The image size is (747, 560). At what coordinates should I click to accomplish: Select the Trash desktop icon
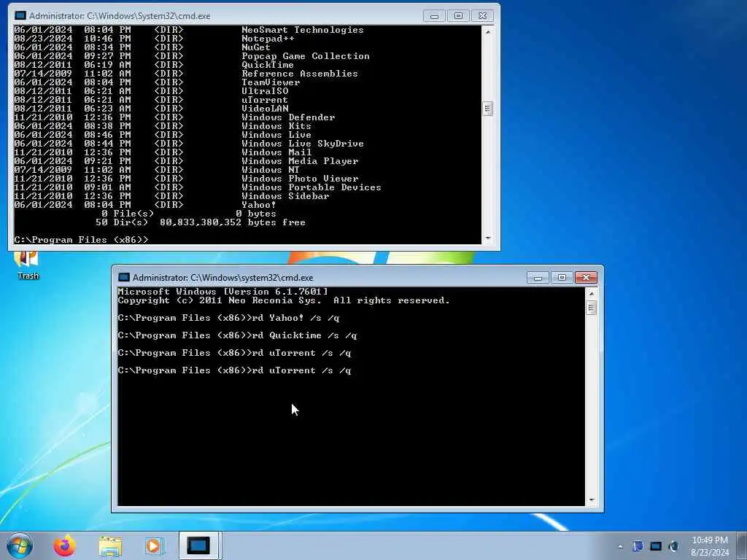tap(28, 265)
